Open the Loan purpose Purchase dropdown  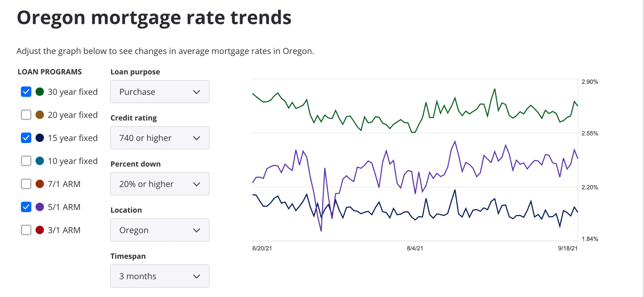(160, 92)
